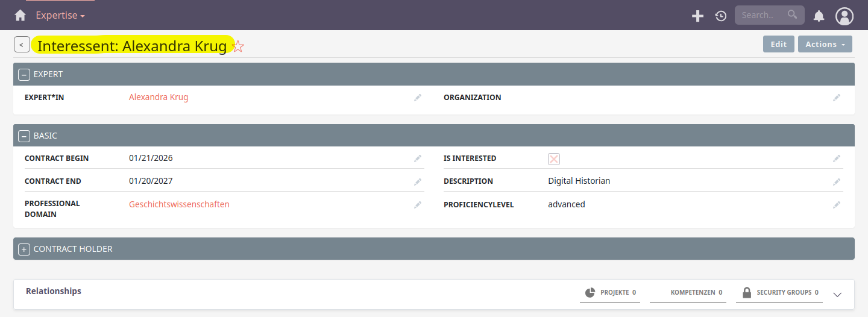Open the Geschichtswissenschaften domain link

coord(179,204)
